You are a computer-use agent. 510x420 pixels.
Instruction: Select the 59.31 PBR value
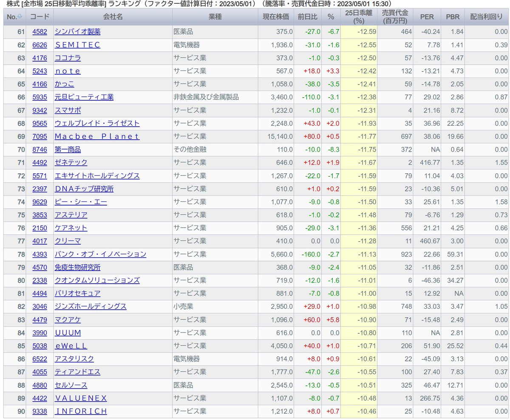tap(455, 254)
